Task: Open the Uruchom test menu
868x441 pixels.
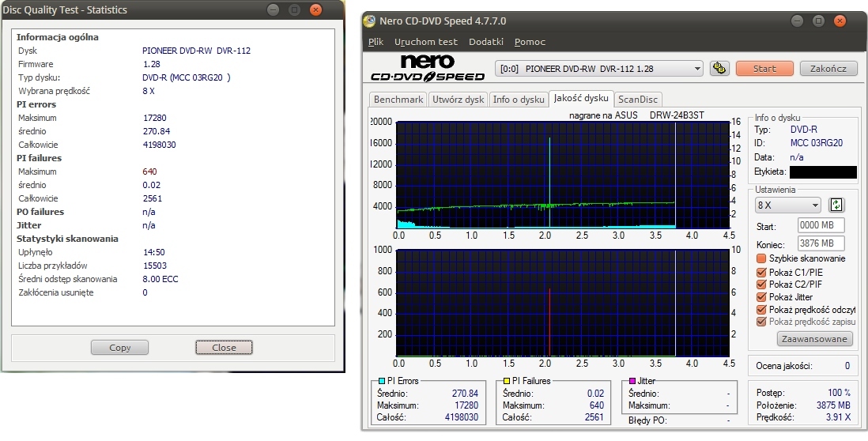Action: 425,42
